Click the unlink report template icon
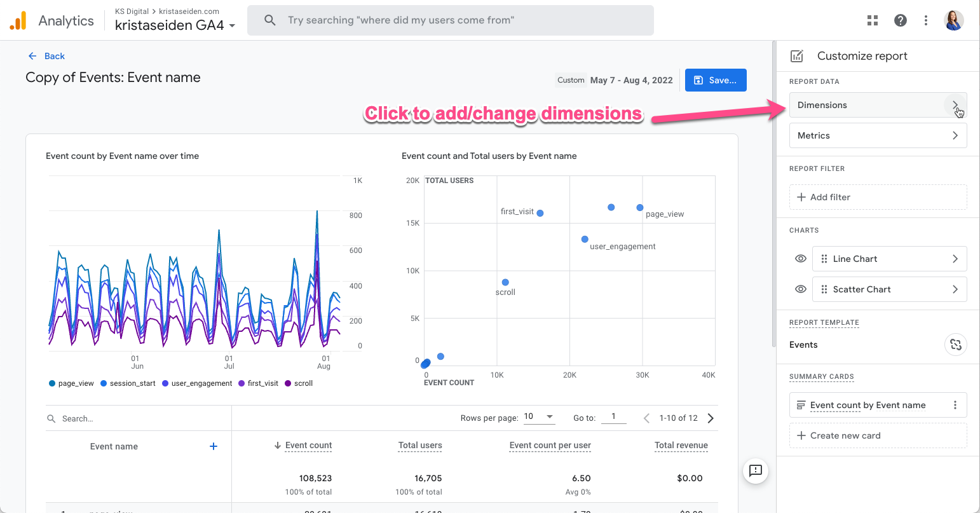 (955, 345)
